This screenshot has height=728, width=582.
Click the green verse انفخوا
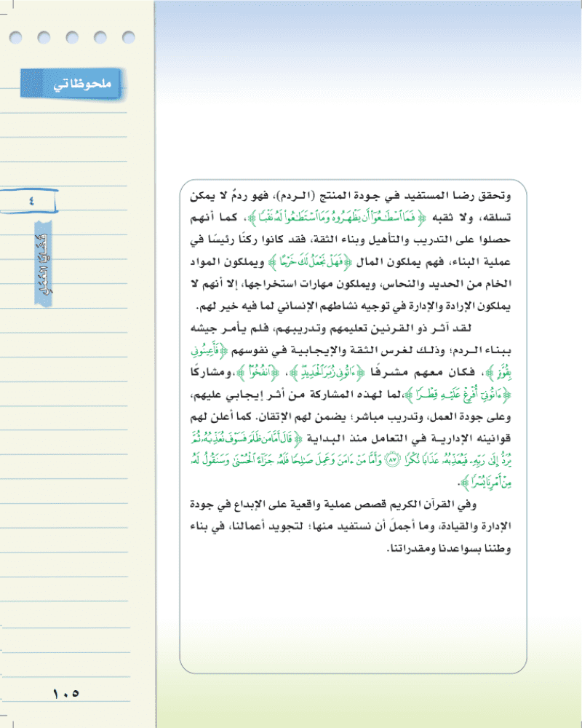coord(257,372)
